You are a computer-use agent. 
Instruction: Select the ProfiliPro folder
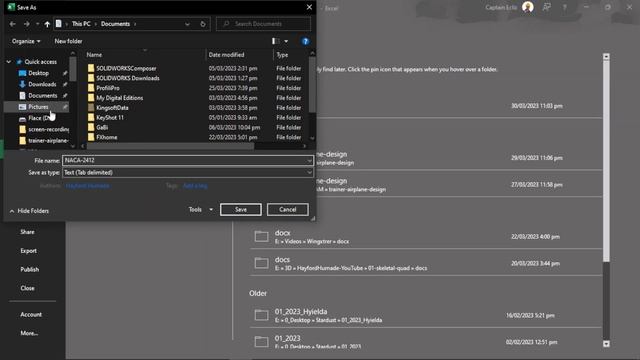click(108, 88)
